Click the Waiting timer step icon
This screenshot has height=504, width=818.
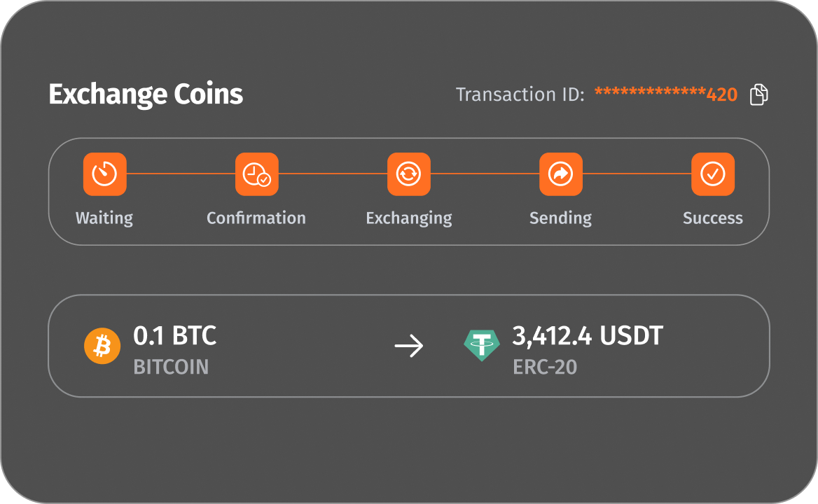[104, 174]
